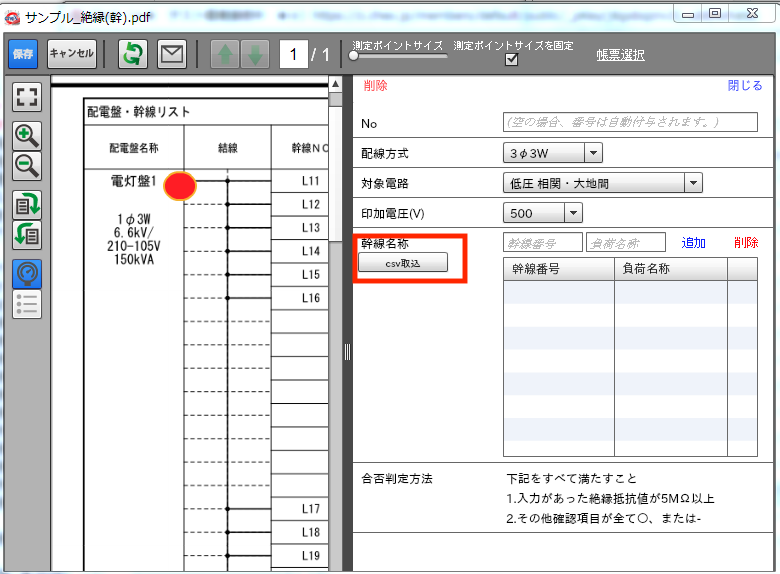Viewport: 780px width, 574px height.
Task: Open the 帳票選択 menu link
Action: coord(620,55)
